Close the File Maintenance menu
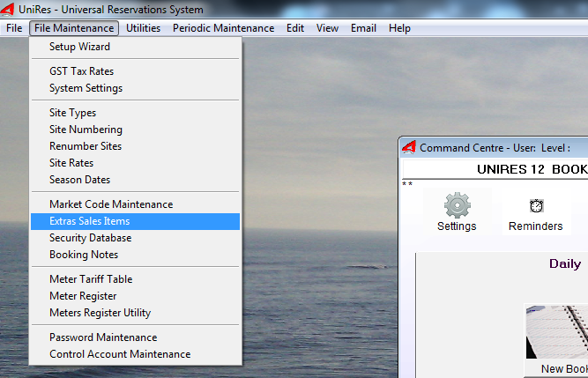 pyautogui.click(x=74, y=28)
